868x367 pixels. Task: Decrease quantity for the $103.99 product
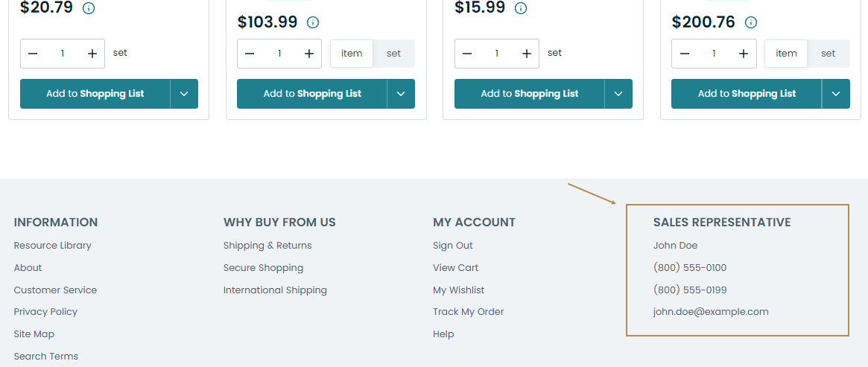[x=250, y=54]
